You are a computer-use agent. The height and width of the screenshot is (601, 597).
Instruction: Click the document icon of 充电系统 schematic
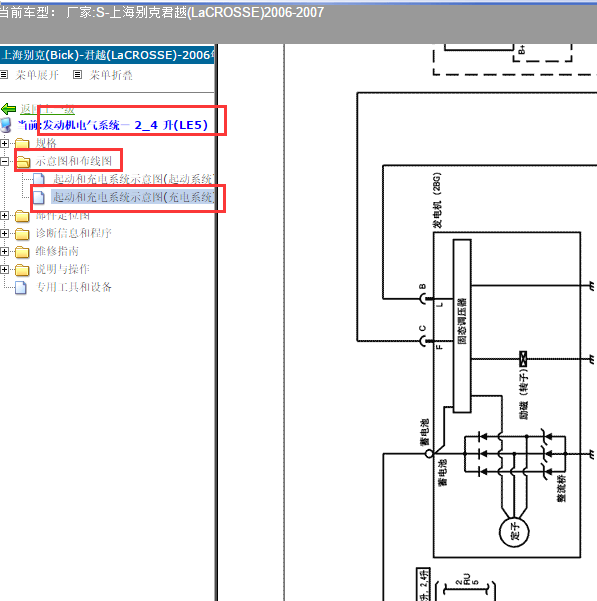[39, 197]
